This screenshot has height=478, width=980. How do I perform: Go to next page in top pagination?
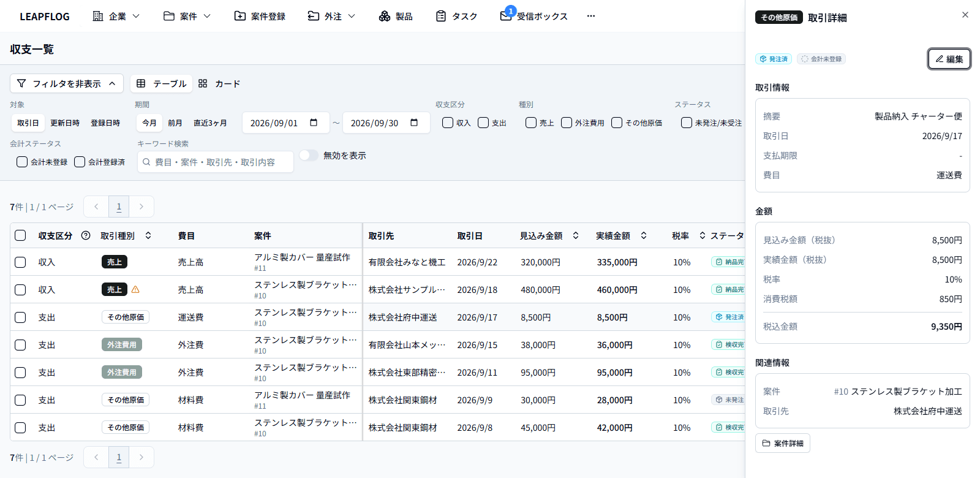[141, 207]
